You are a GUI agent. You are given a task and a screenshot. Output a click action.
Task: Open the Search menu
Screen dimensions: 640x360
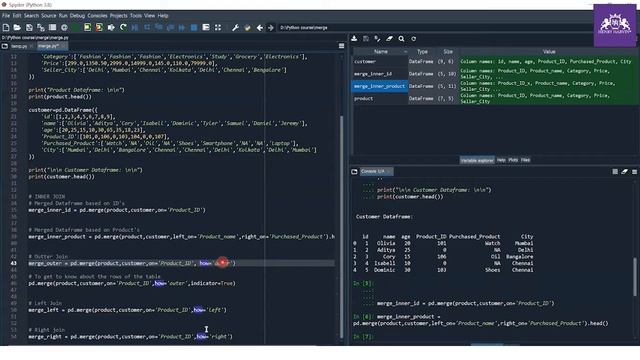click(x=31, y=16)
